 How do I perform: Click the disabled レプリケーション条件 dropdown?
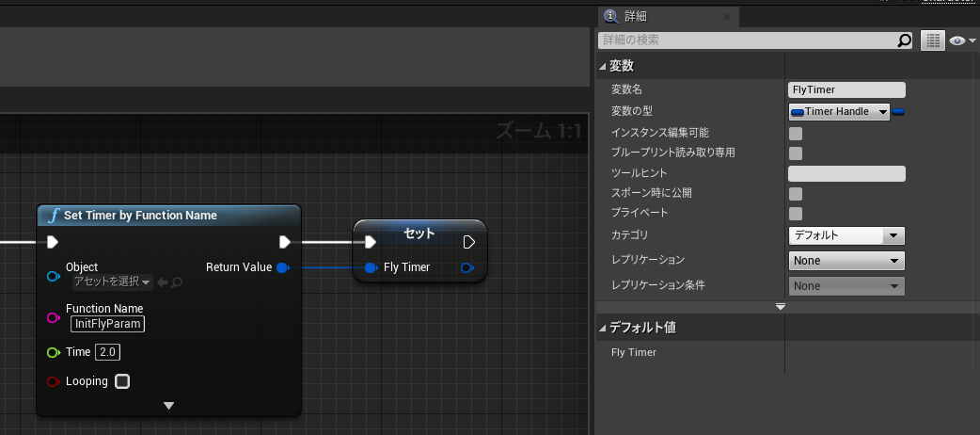click(846, 286)
